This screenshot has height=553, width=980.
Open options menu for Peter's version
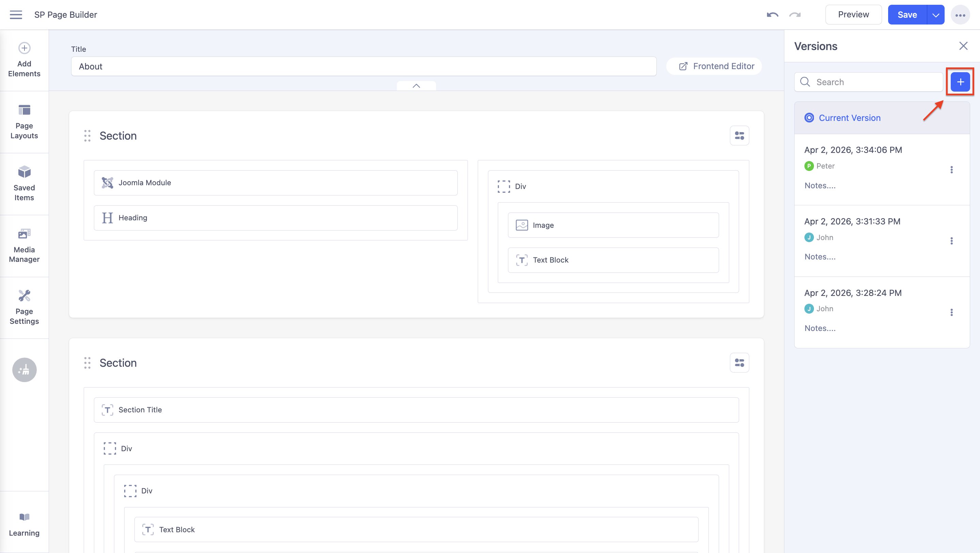(x=951, y=169)
